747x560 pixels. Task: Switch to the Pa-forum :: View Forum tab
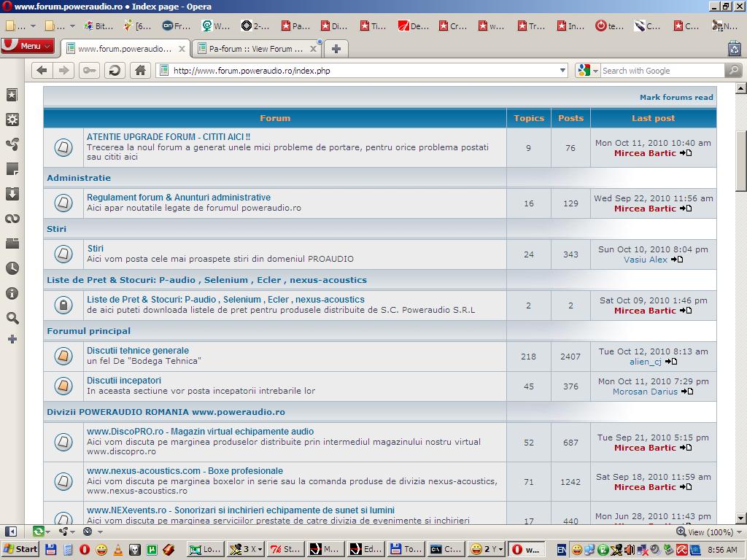[256, 49]
